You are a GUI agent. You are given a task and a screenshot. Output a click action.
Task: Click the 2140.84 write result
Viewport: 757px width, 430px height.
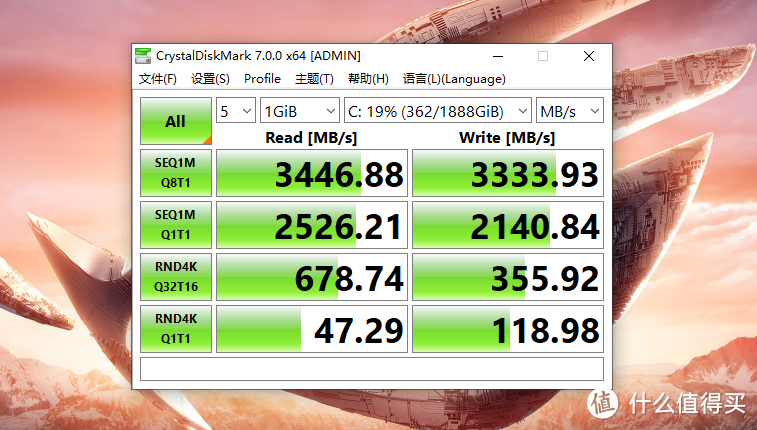[508, 225]
